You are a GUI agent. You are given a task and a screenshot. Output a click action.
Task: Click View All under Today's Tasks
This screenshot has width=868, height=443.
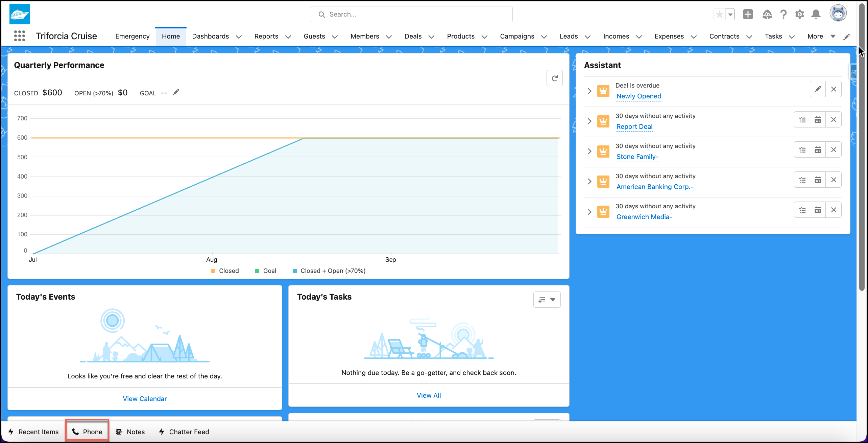tap(429, 395)
